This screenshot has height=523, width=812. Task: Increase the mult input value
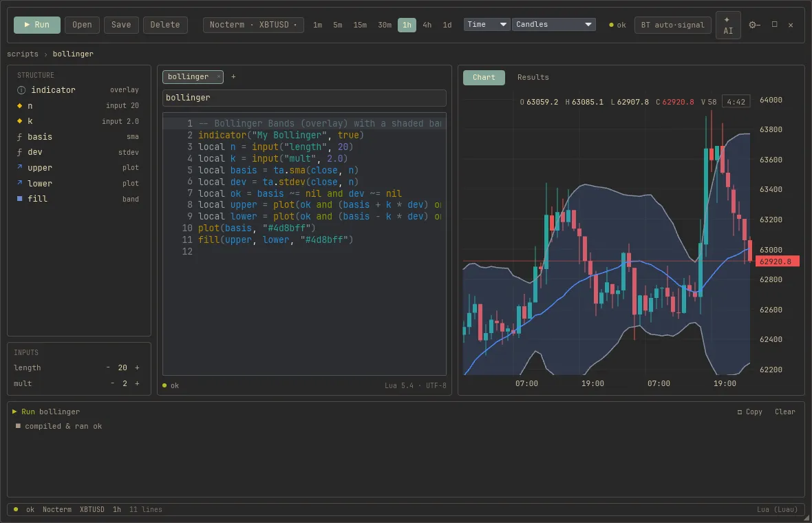pyautogui.click(x=137, y=384)
